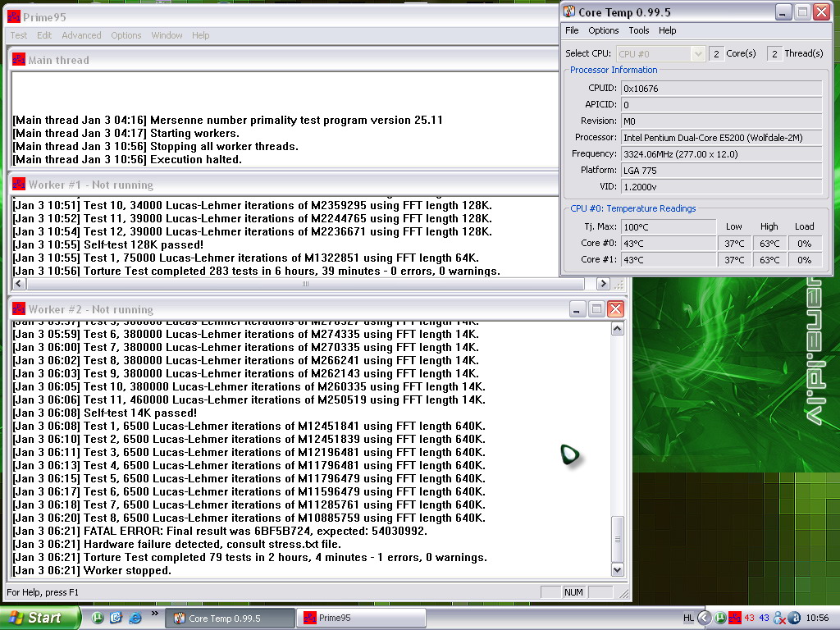840x630 pixels.
Task: Click Prime95 system tray icon
Action: pos(734,619)
